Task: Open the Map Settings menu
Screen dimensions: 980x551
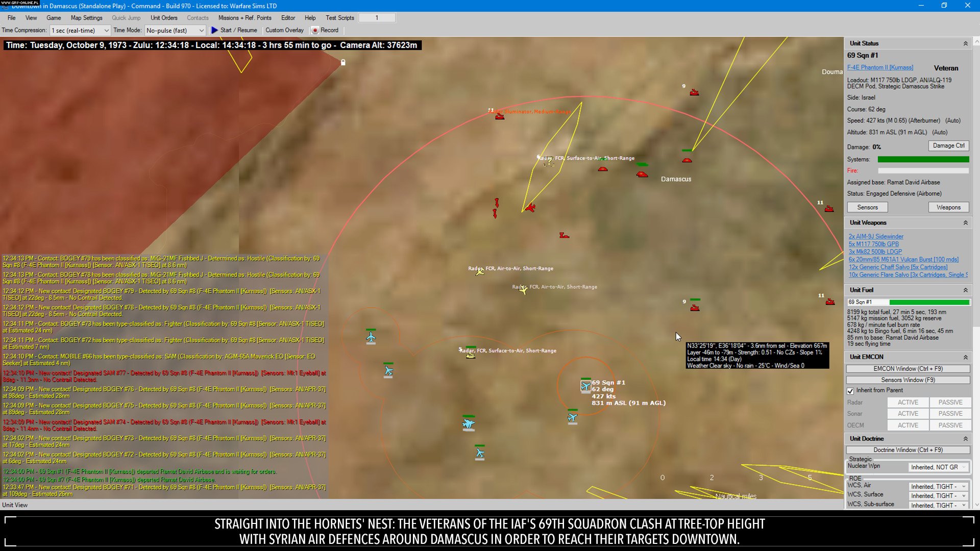Action: (86, 17)
